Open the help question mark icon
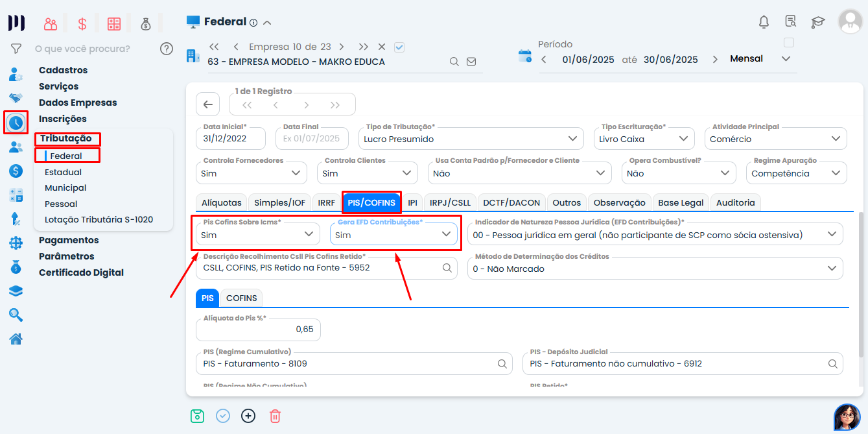 point(167,49)
